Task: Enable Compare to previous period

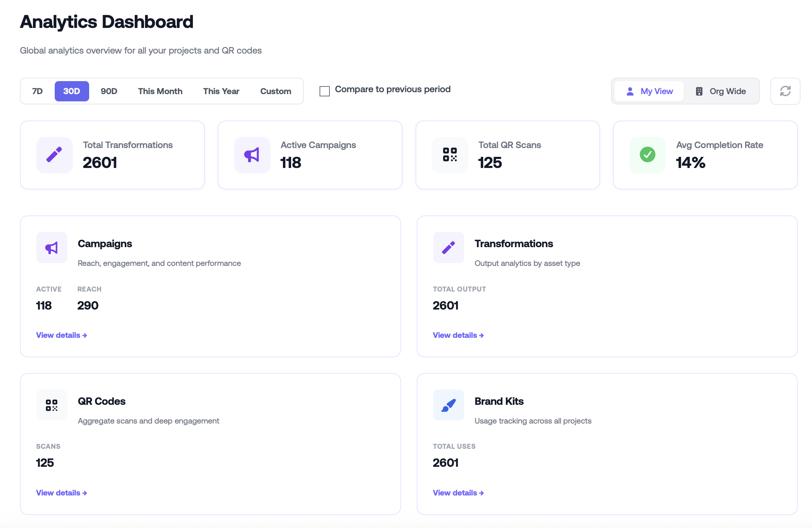Action: pos(324,91)
